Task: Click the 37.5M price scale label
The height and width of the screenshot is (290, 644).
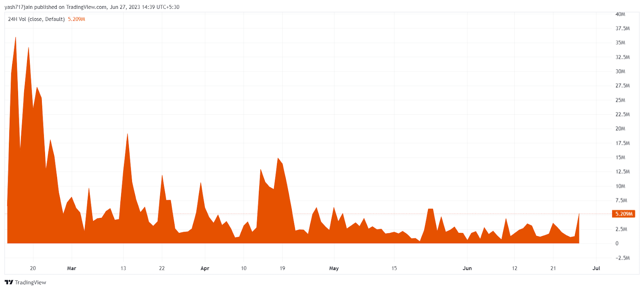Action: tap(622, 28)
